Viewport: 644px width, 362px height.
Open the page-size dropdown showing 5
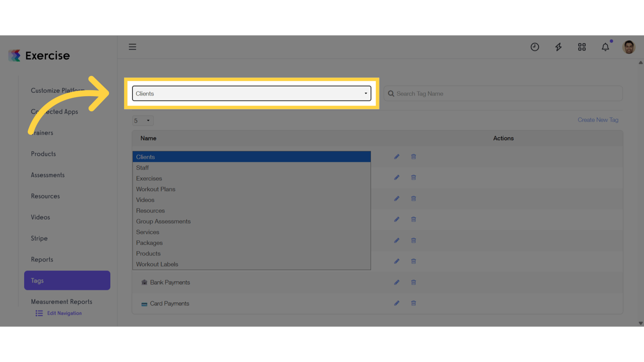tap(142, 120)
